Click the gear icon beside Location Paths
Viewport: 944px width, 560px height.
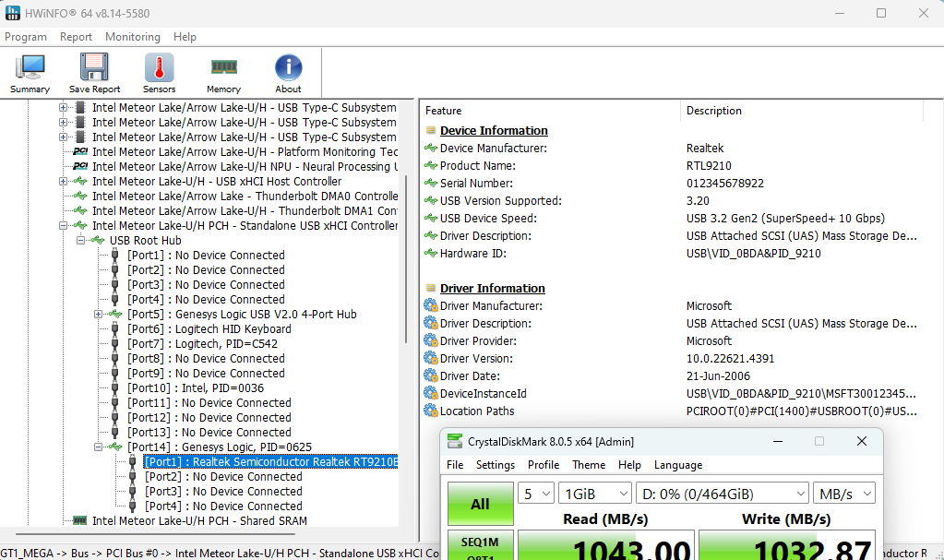click(x=430, y=411)
